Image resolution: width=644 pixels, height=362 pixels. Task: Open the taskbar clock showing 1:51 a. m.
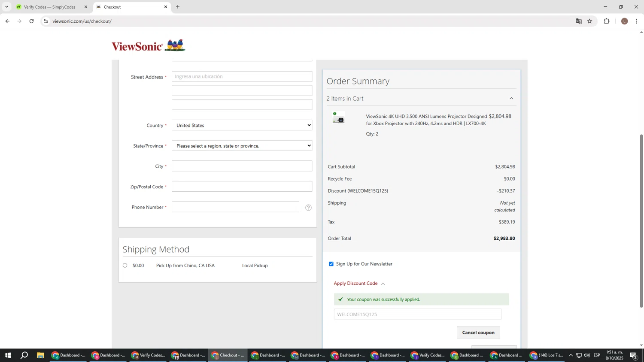click(x=614, y=355)
